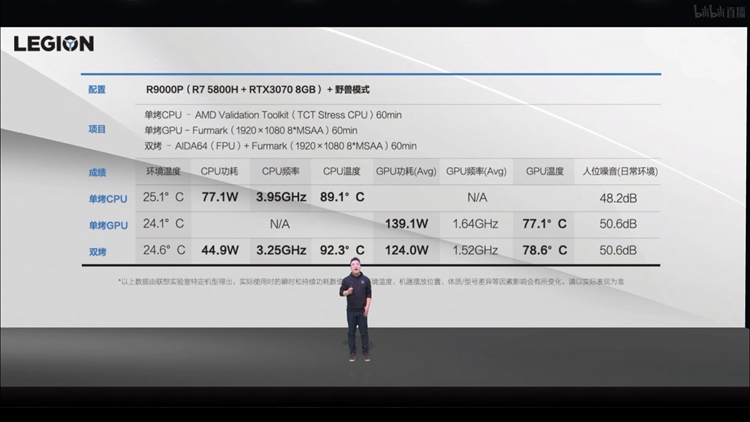Click the '环境温度' column header
Screen dimensions: 750x422
click(163, 171)
